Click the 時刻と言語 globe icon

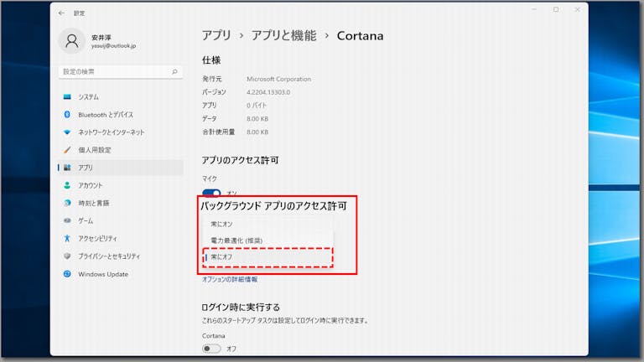(67, 203)
